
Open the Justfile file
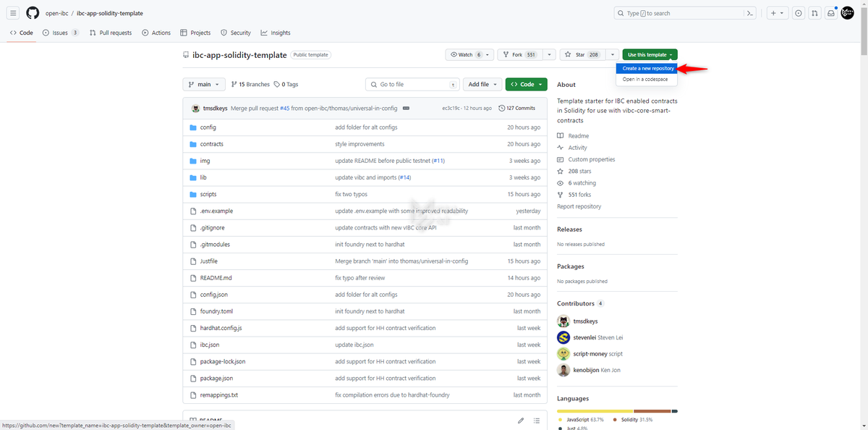[209, 261]
